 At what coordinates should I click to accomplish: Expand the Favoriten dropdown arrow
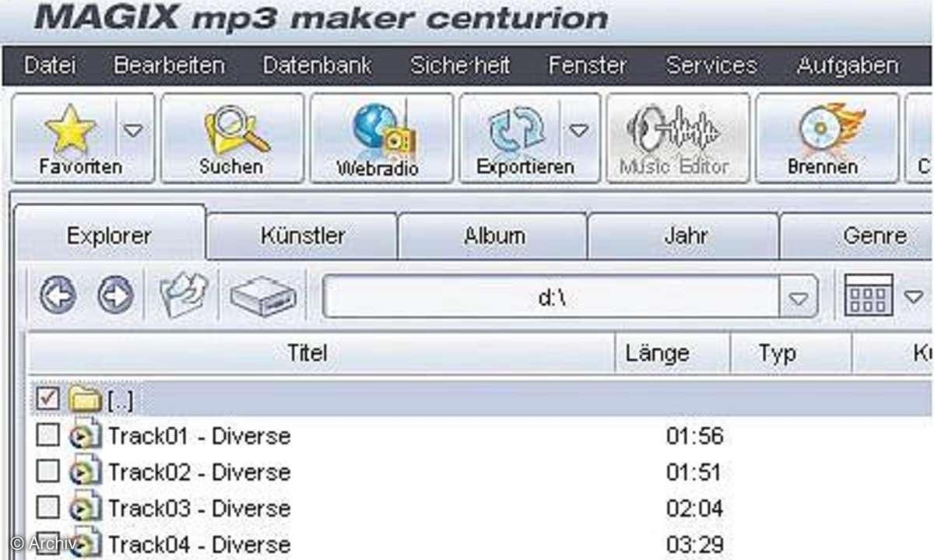[135, 131]
